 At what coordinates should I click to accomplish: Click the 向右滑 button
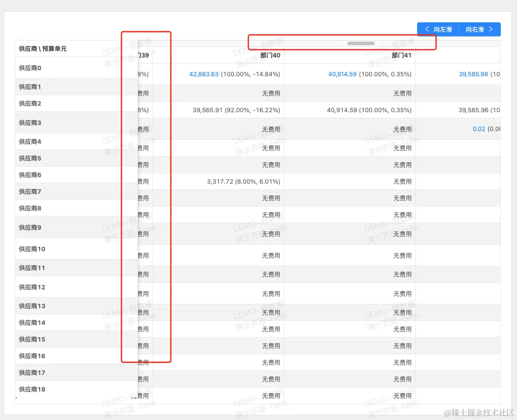coord(480,29)
